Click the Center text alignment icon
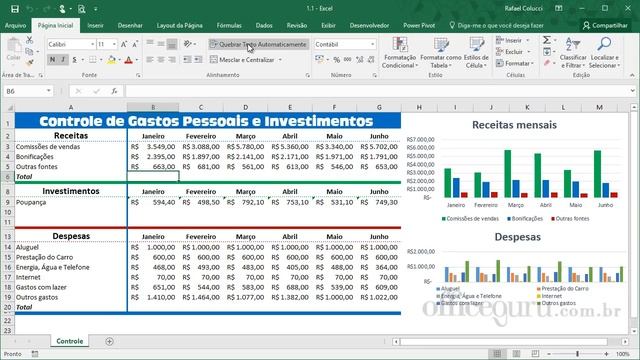The width and height of the screenshot is (640, 360). [x=161, y=60]
